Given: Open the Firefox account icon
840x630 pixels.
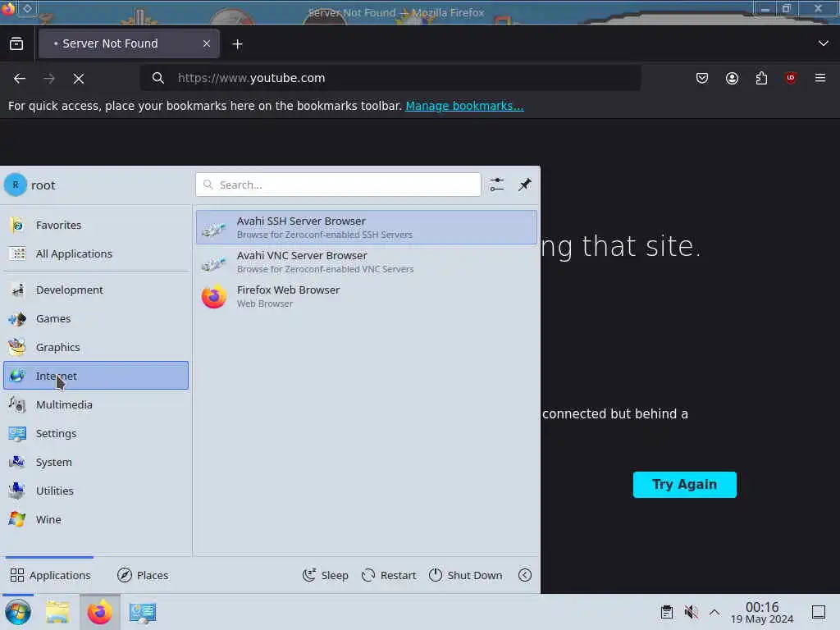Looking at the screenshot, I should 732,78.
